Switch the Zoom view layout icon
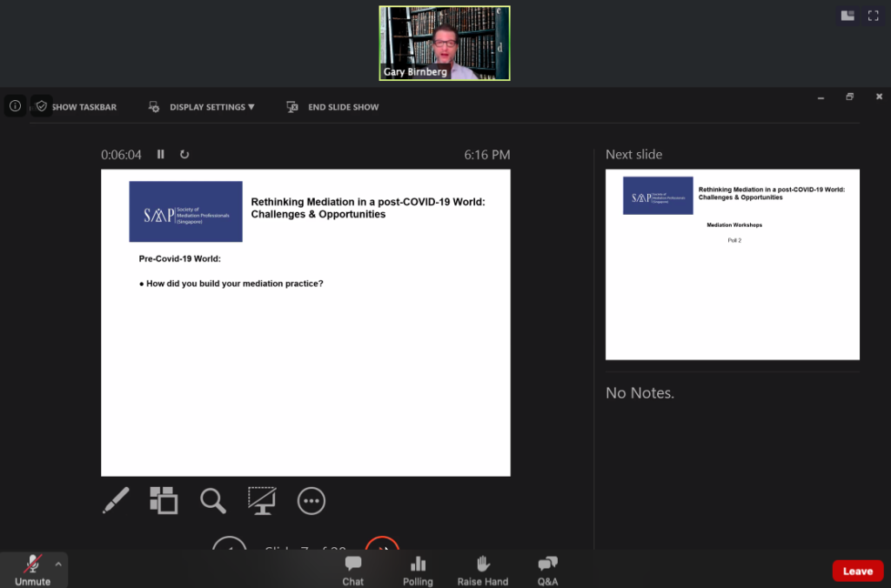The image size is (891, 588). tap(847, 16)
